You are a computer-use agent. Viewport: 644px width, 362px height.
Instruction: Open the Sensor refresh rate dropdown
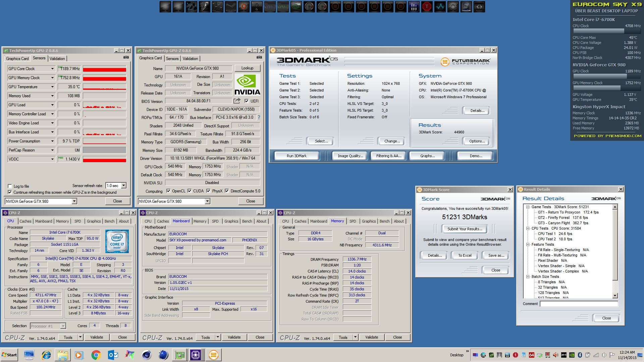coord(123,185)
